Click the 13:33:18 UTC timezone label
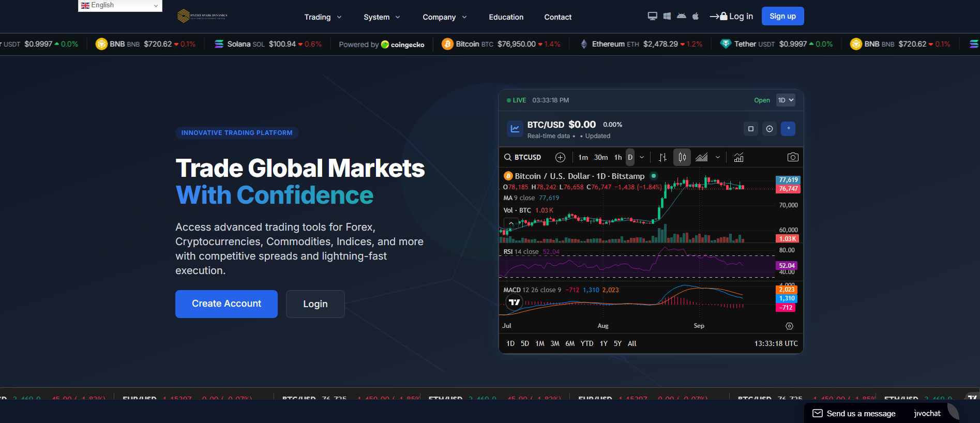 tap(776, 343)
